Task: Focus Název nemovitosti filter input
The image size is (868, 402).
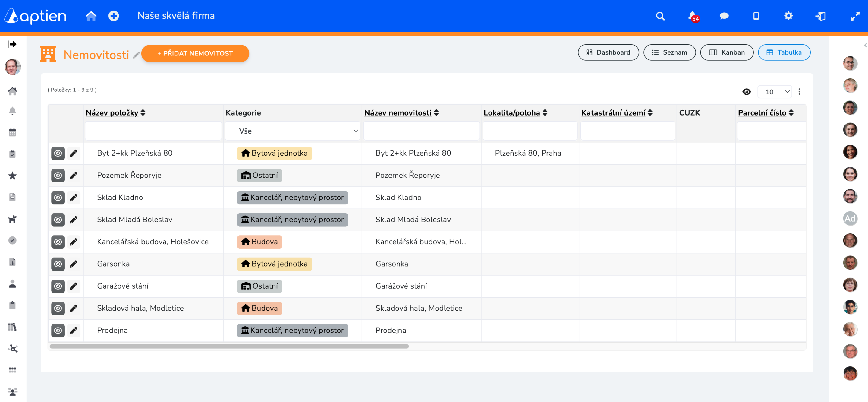Action: pos(421,131)
